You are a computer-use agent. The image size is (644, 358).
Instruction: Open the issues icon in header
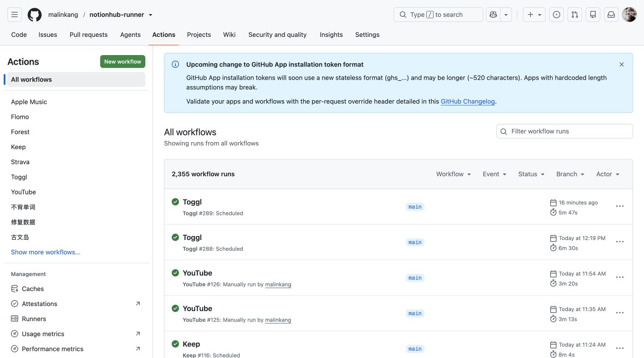[x=557, y=15]
